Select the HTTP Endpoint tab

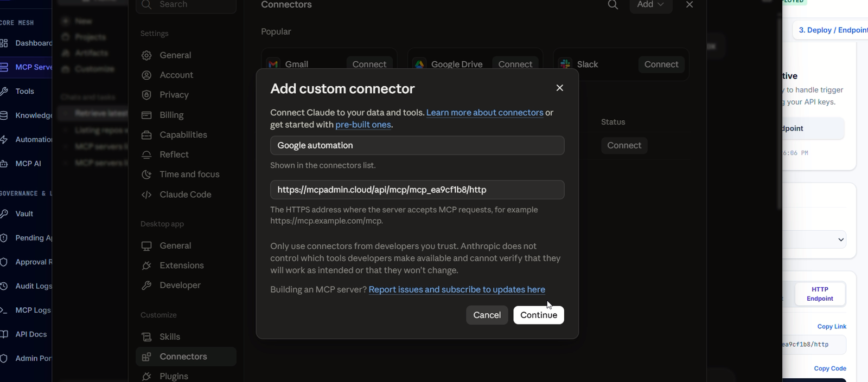(x=820, y=294)
